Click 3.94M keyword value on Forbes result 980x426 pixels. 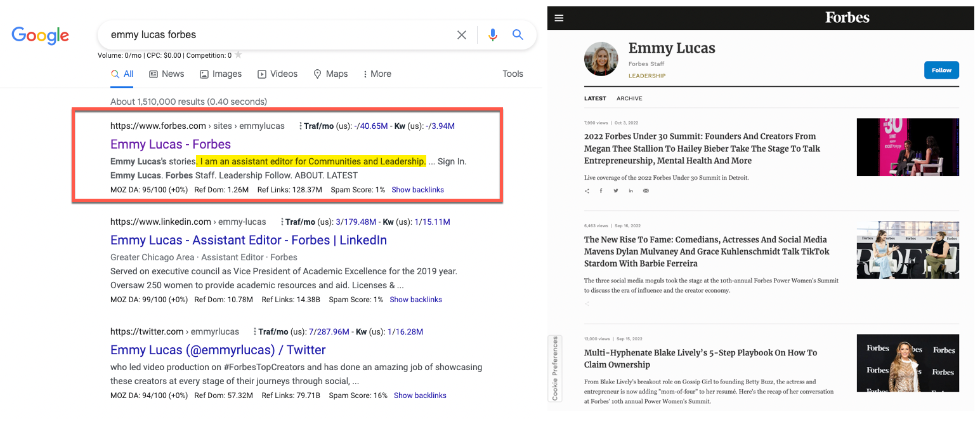pos(442,126)
